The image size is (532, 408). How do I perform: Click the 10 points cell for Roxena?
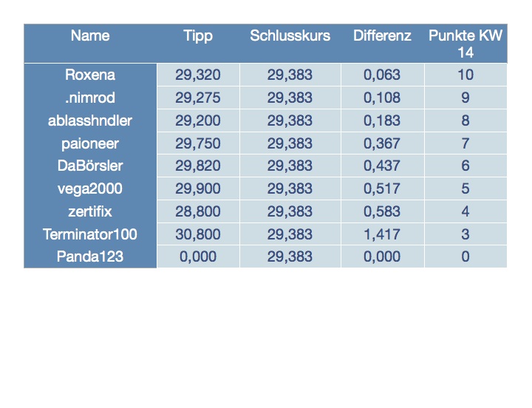pyautogui.click(x=465, y=75)
